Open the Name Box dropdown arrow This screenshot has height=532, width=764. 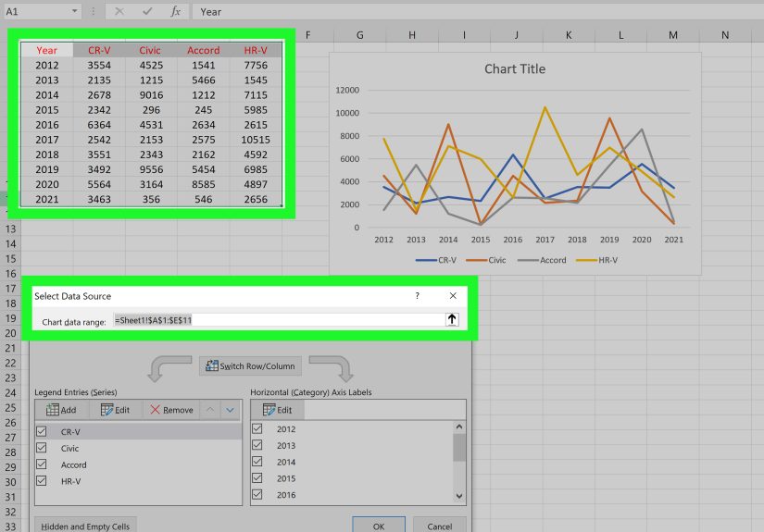[75, 11]
